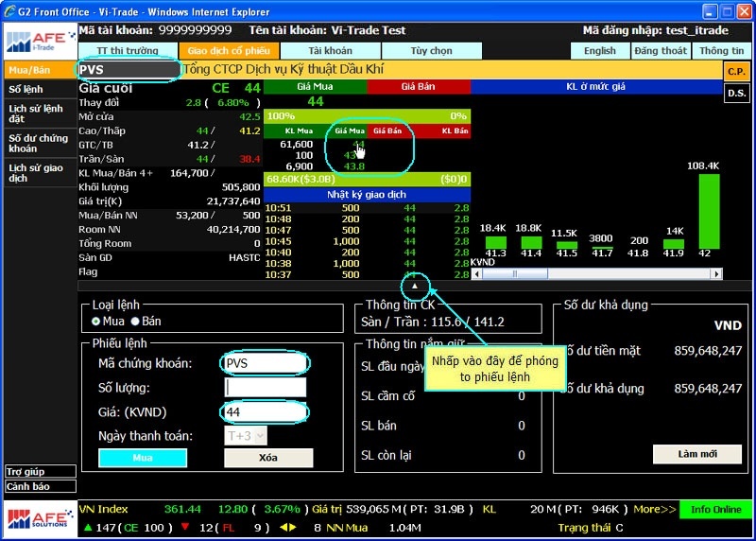Click Đăng thoát to log out
Viewport: 756px width, 541px height.
tap(661, 51)
